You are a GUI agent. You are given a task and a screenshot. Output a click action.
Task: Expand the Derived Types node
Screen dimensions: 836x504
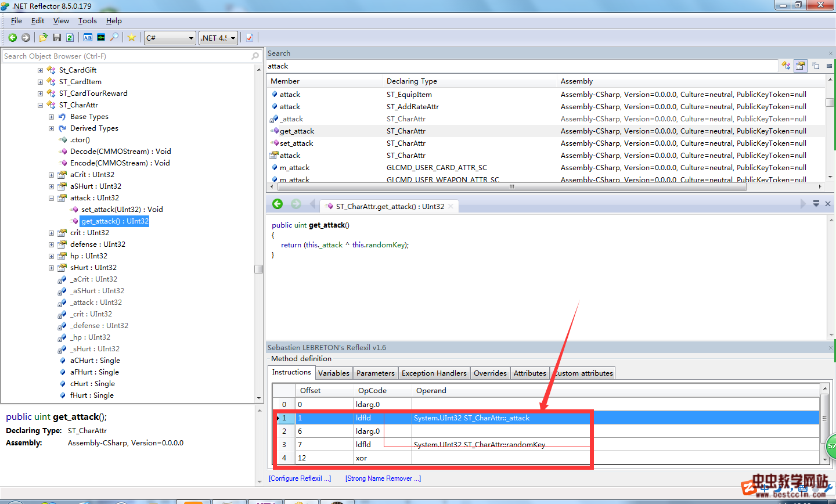[51, 128]
